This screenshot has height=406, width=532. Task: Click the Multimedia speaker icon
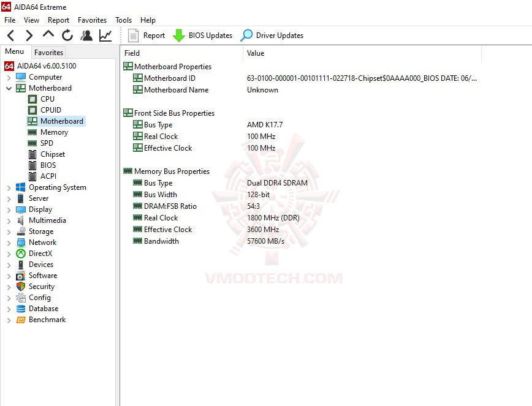point(21,220)
